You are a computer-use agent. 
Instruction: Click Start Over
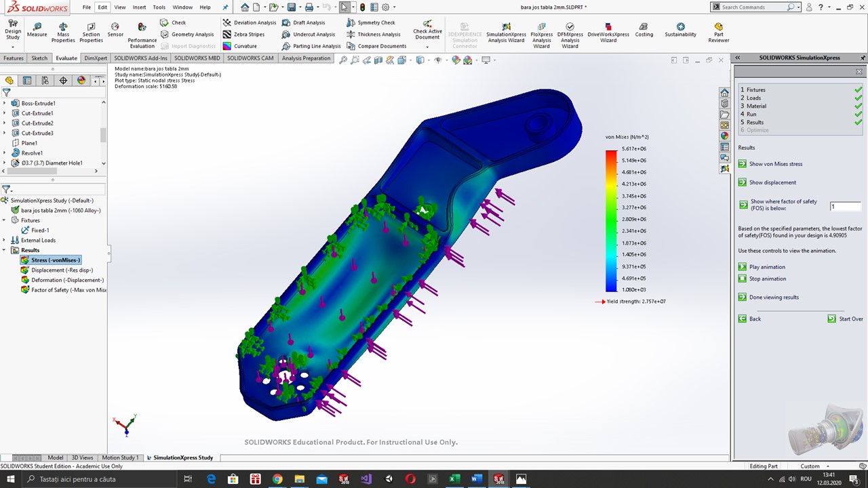pyautogui.click(x=846, y=319)
